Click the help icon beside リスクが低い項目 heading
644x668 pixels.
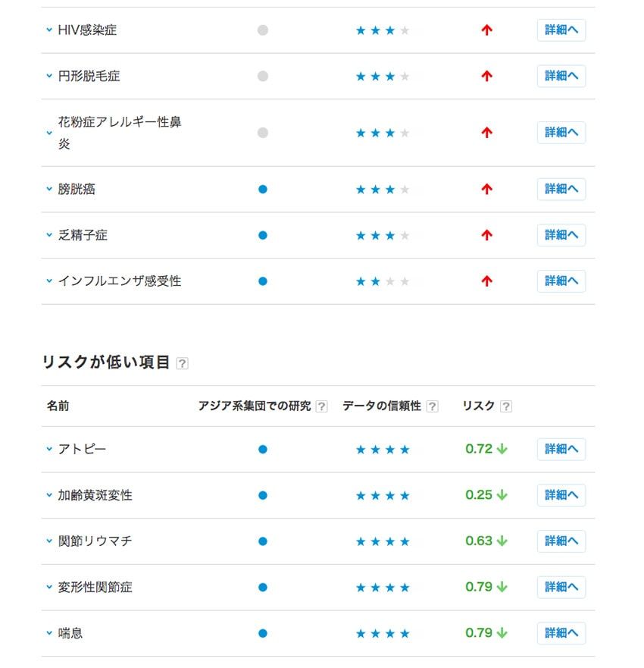(x=182, y=363)
